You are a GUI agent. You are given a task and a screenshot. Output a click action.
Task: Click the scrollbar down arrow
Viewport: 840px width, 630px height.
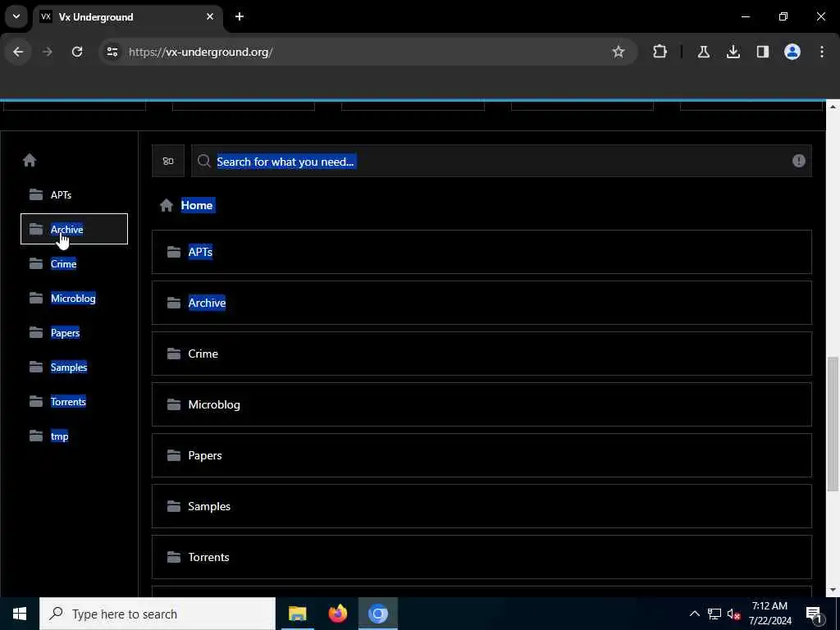(833, 591)
